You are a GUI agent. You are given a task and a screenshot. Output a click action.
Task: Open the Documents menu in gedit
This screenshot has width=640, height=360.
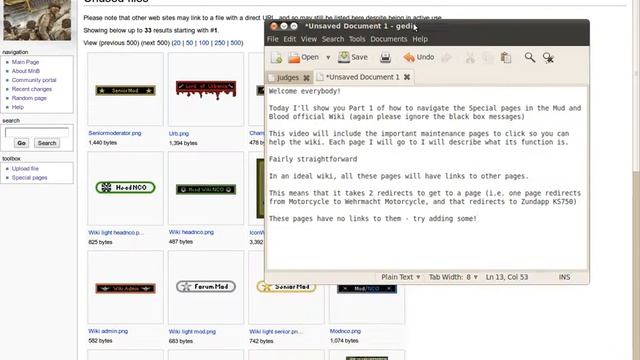point(389,39)
